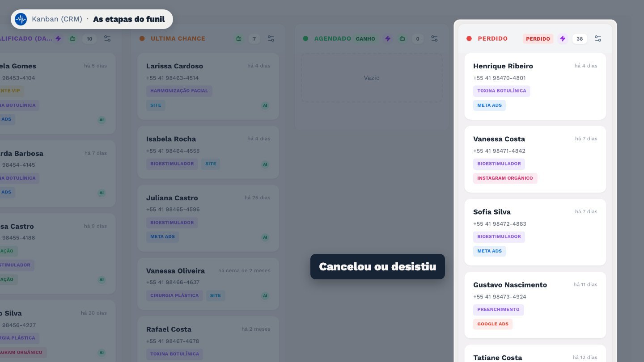
Task: Click the Preenchimento tag
Action: [x=498, y=310]
